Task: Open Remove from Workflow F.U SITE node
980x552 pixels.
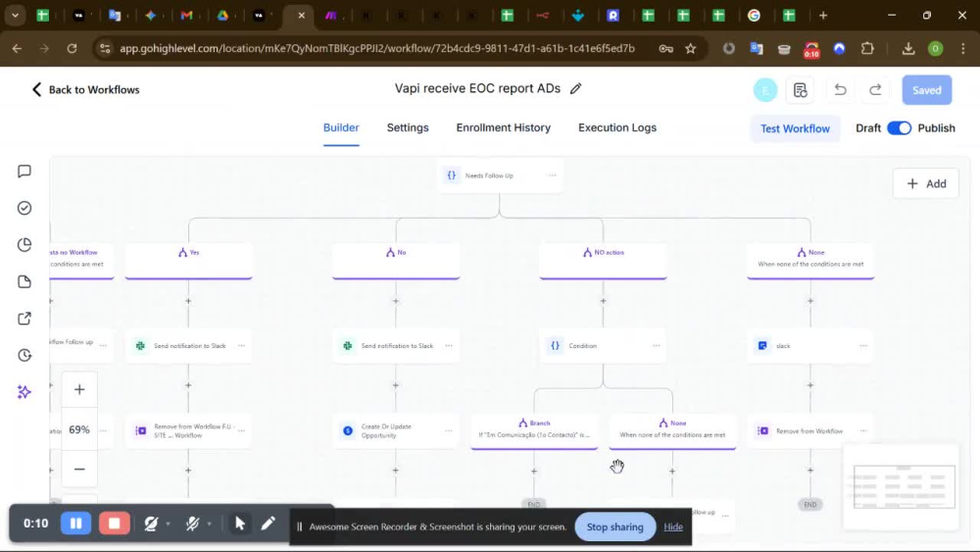Action: [189, 430]
